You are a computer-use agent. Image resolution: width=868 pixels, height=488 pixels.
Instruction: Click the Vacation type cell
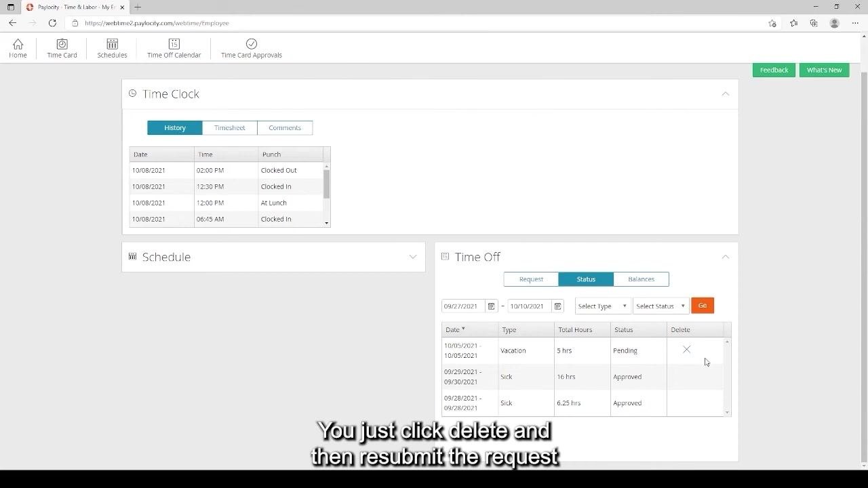526,350
